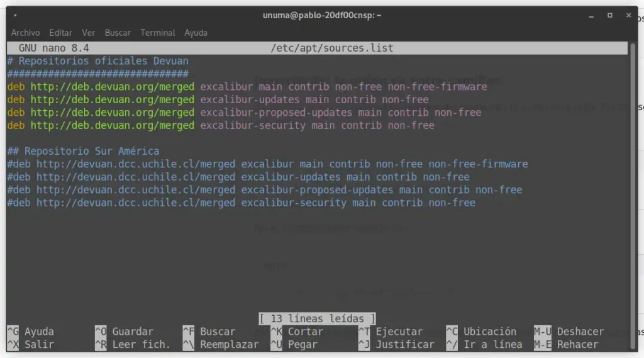Viewport: 644px width, 358px height.
Task: Click the M-U Deshacer shortcut label
Action: click(569, 332)
